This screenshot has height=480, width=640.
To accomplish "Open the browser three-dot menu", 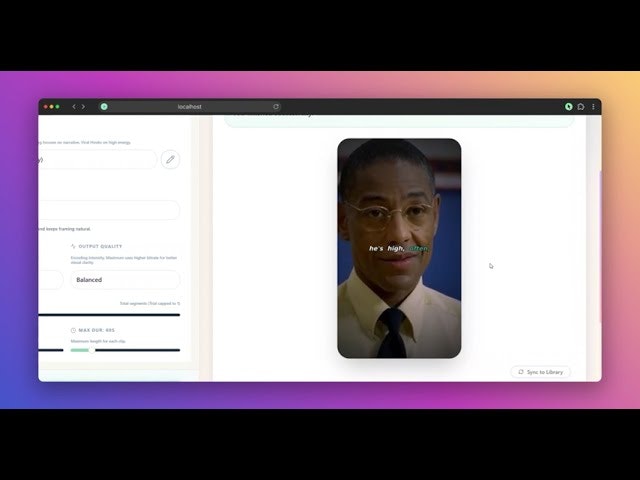I will [x=593, y=107].
